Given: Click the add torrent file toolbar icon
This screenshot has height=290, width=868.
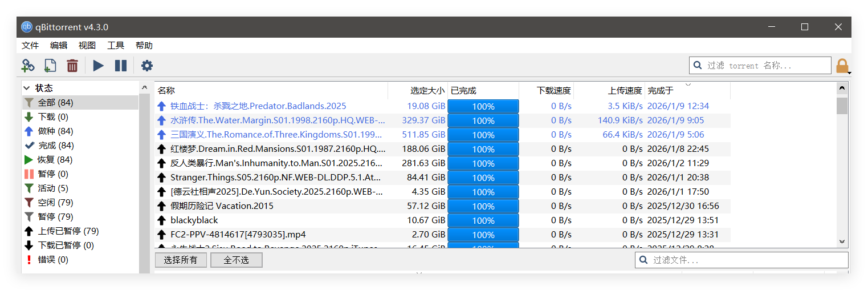Looking at the screenshot, I should click(x=50, y=66).
